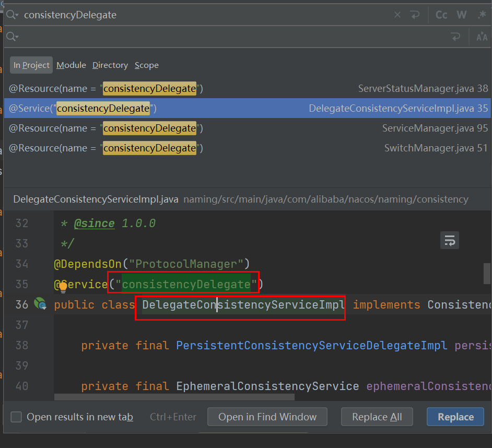
Task: Enable Open results in new tab checkbox
Action: (16, 417)
